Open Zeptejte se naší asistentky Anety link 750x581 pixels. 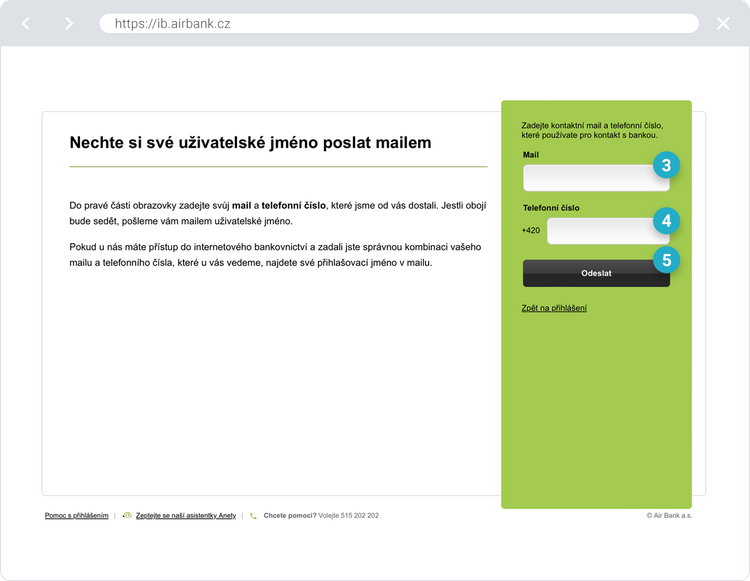(186, 516)
